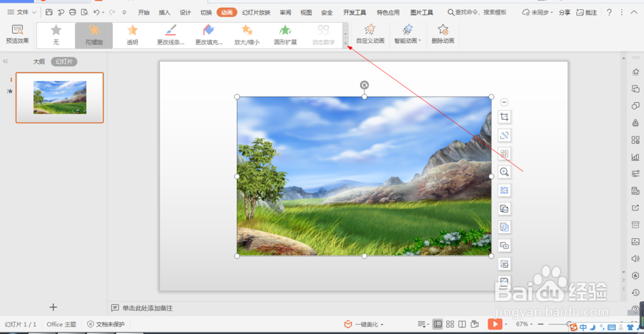
Task: Select the 放大/缩小 grow-shrink animation
Action: point(247,35)
